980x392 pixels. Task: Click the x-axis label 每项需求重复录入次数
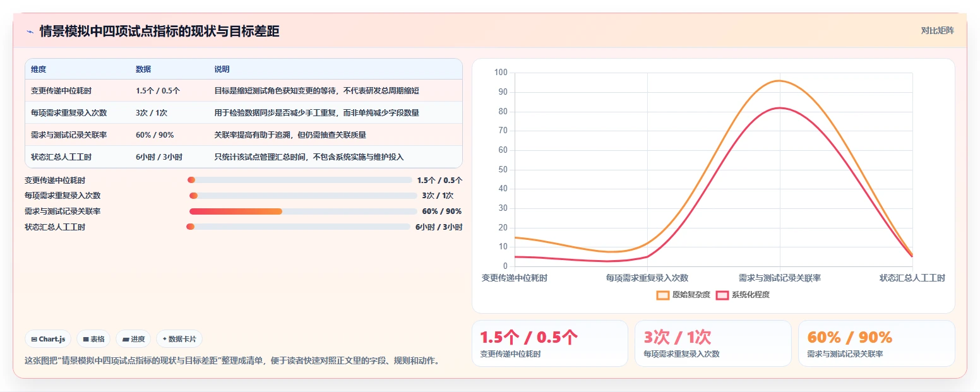click(x=647, y=278)
